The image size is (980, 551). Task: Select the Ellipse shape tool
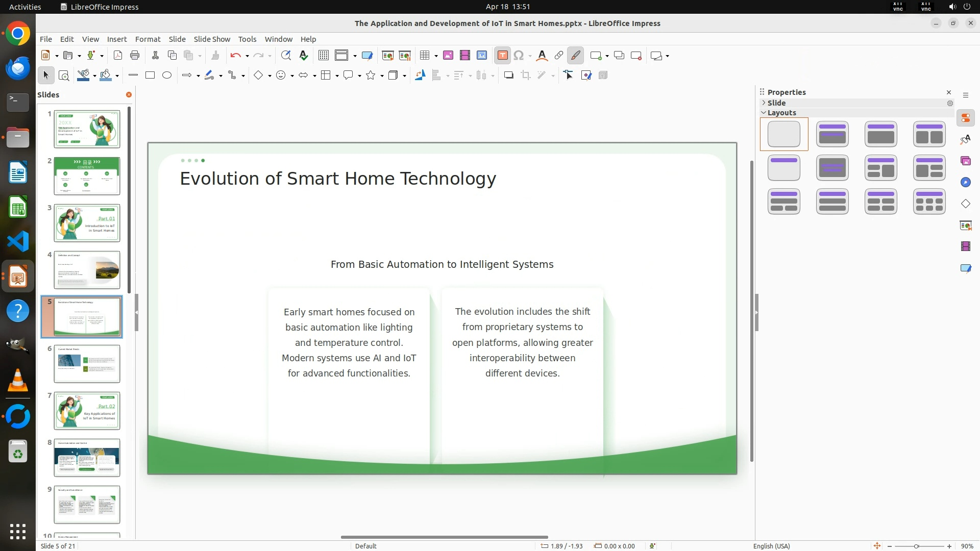tap(167, 76)
